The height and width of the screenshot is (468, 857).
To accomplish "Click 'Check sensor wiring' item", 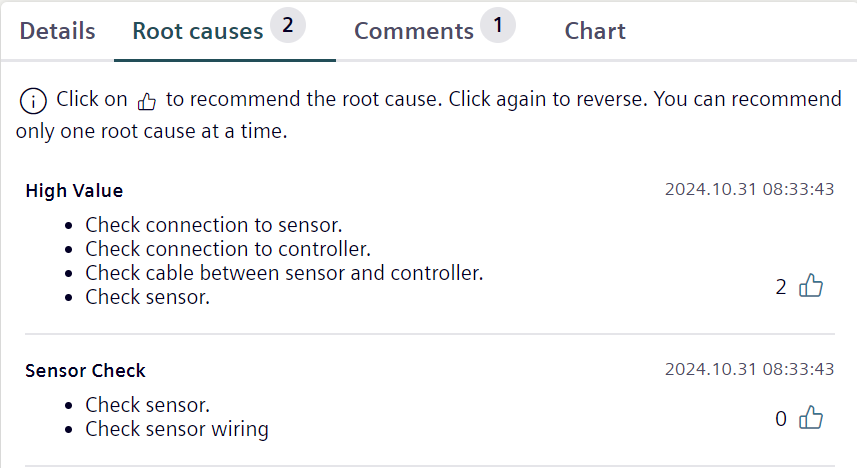I will [x=177, y=429].
